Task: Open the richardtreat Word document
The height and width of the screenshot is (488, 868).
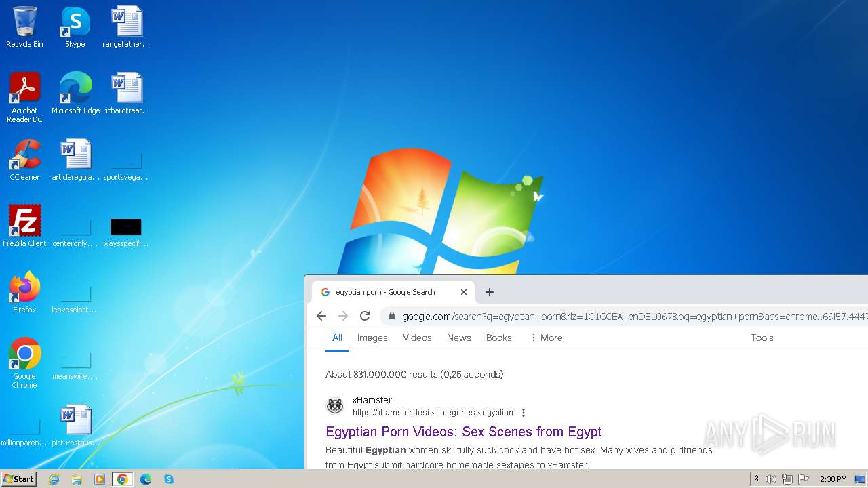Action: 126,94
